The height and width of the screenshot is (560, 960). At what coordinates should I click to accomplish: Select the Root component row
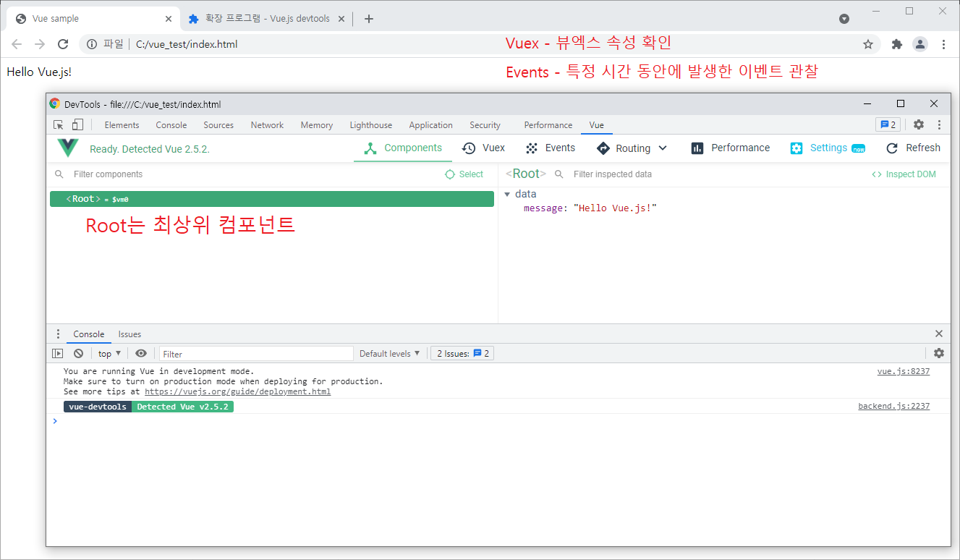(x=272, y=199)
